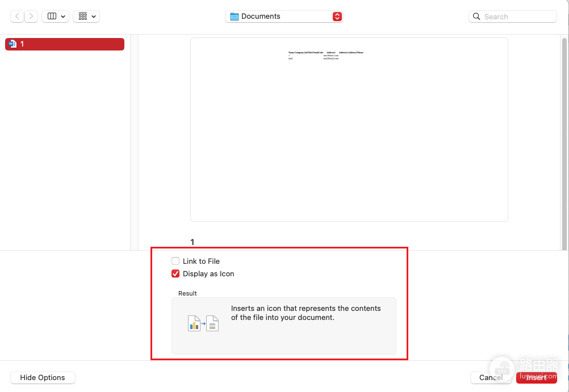Go back using the left chevron button
This screenshot has height=392, width=569.
tap(17, 16)
